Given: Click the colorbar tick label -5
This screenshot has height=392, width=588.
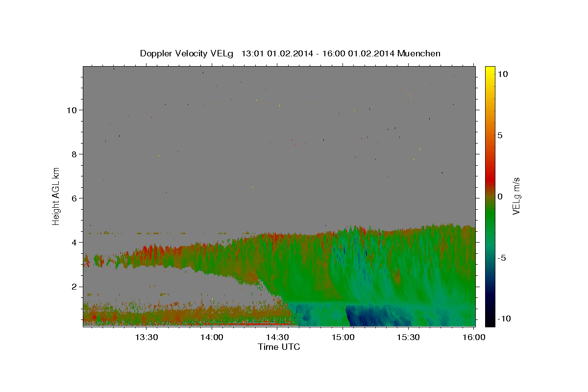Looking at the screenshot, I should [502, 258].
